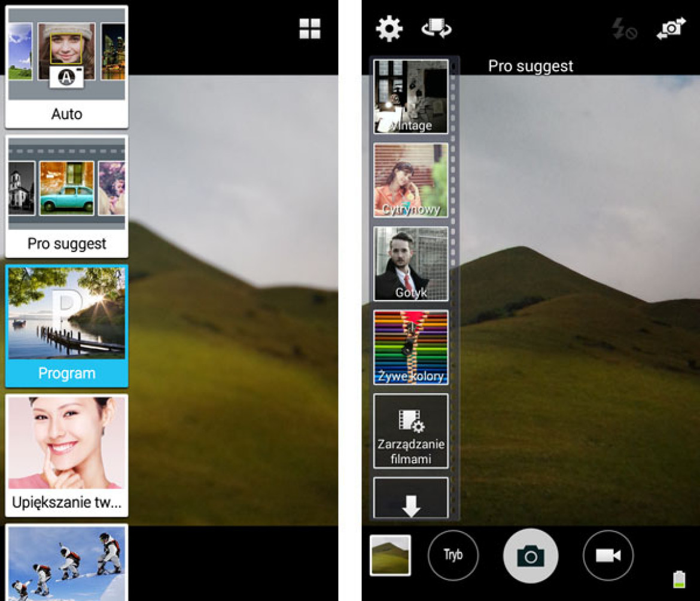
Task: Switch between front and rear camera
Action: pyautogui.click(x=671, y=29)
